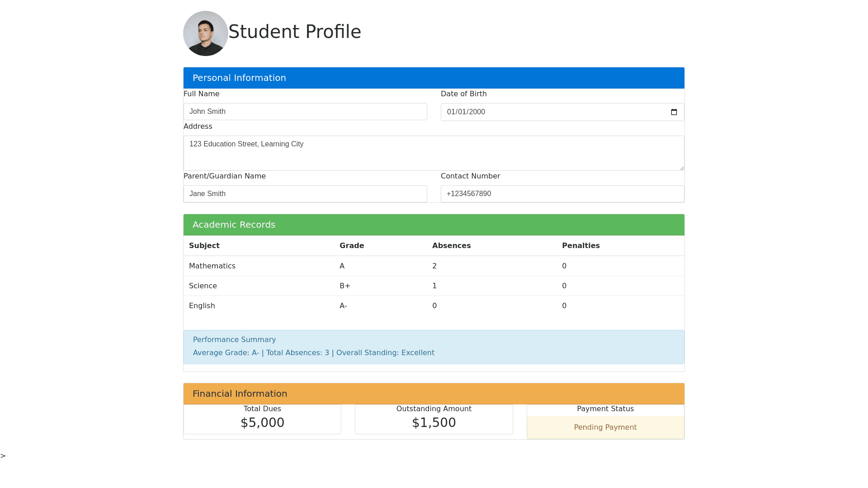
Task: Open the date picker calendar icon
Action: click(674, 112)
